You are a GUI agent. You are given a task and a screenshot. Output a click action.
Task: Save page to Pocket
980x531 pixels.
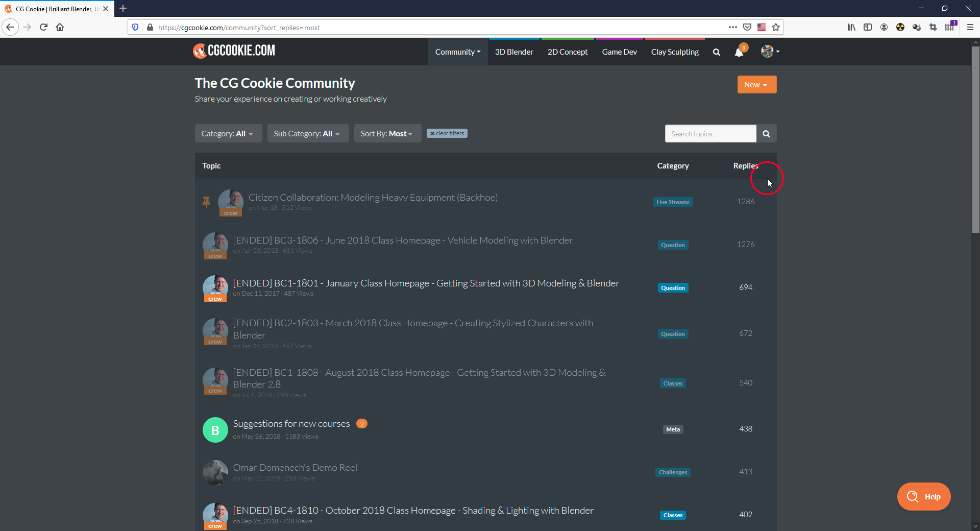[x=747, y=27]
